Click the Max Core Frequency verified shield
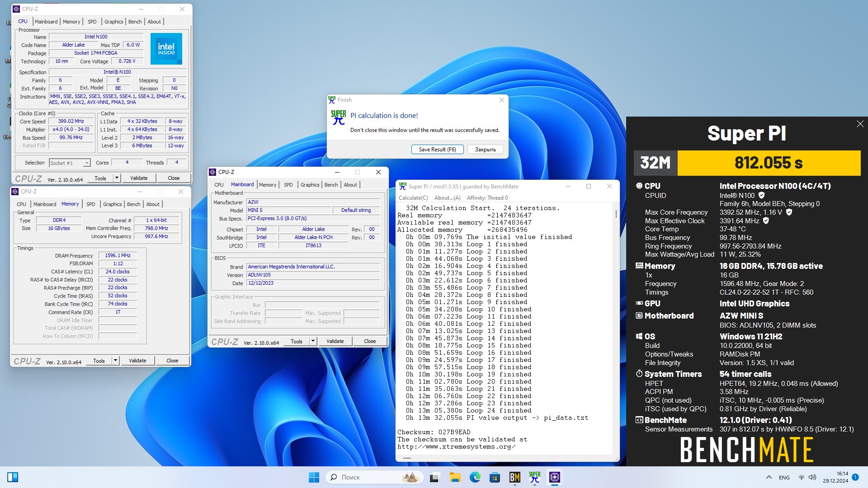 coord(789,212)
